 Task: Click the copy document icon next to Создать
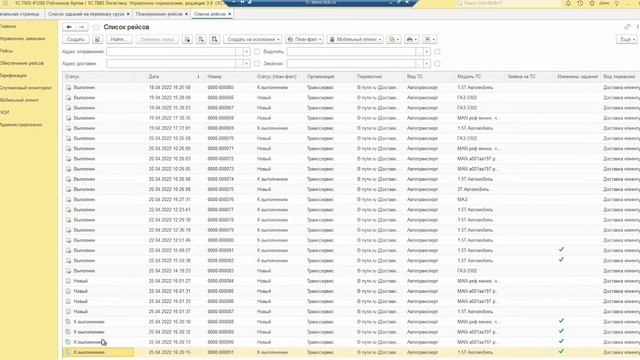click(97, 39)
